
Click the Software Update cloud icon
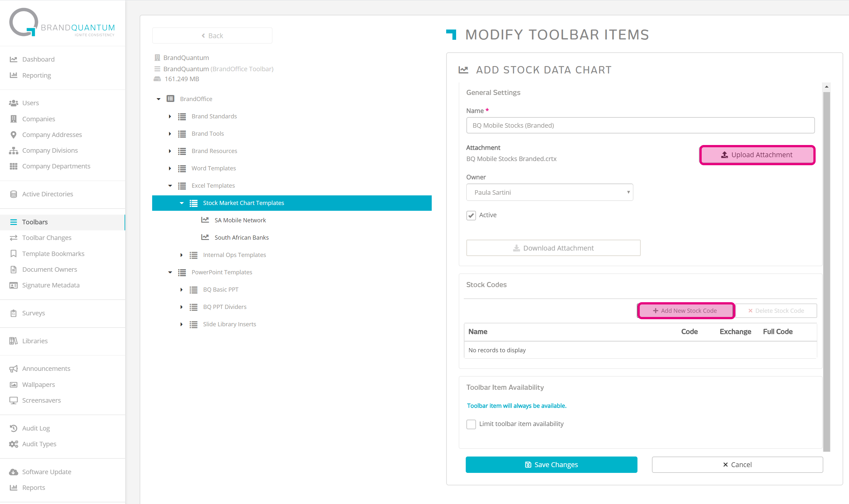coord(13,472)
